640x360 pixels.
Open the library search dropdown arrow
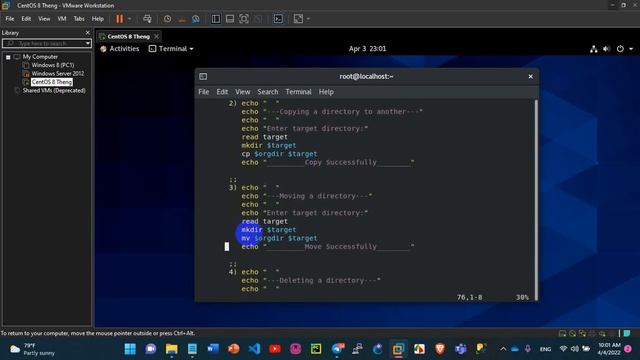(x=88, y=43)
